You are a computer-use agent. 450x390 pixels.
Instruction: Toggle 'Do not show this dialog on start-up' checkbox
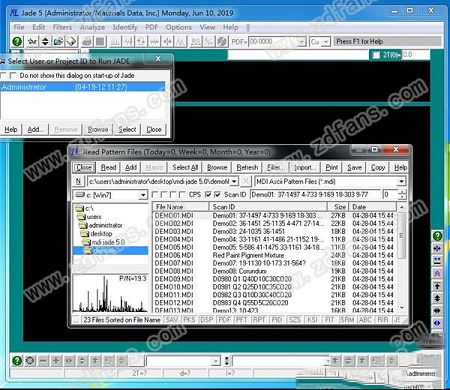point(13,75)
